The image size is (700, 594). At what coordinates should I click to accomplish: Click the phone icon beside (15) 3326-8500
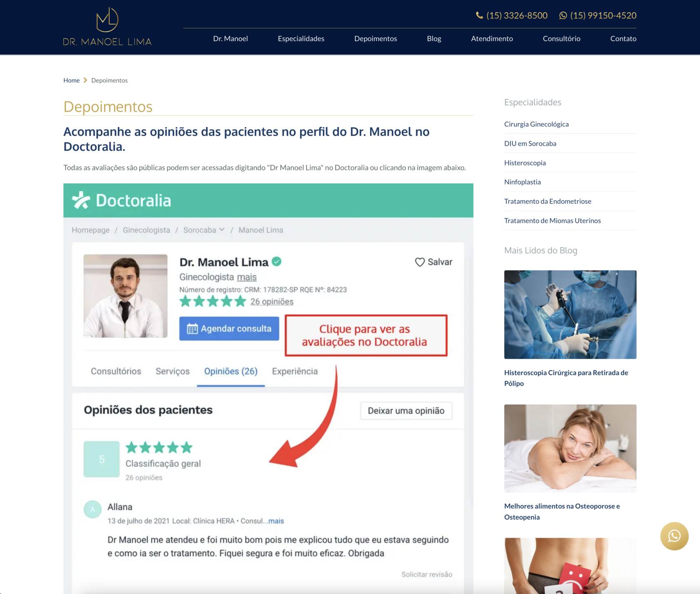[x=480, y=15]
